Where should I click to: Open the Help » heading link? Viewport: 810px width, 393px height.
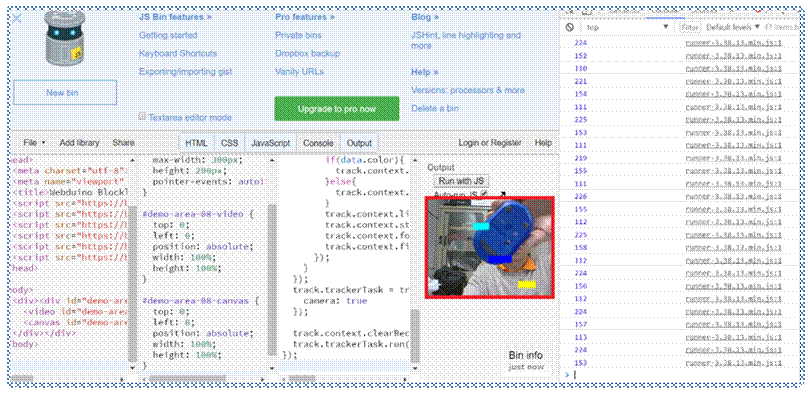[425, 72]
